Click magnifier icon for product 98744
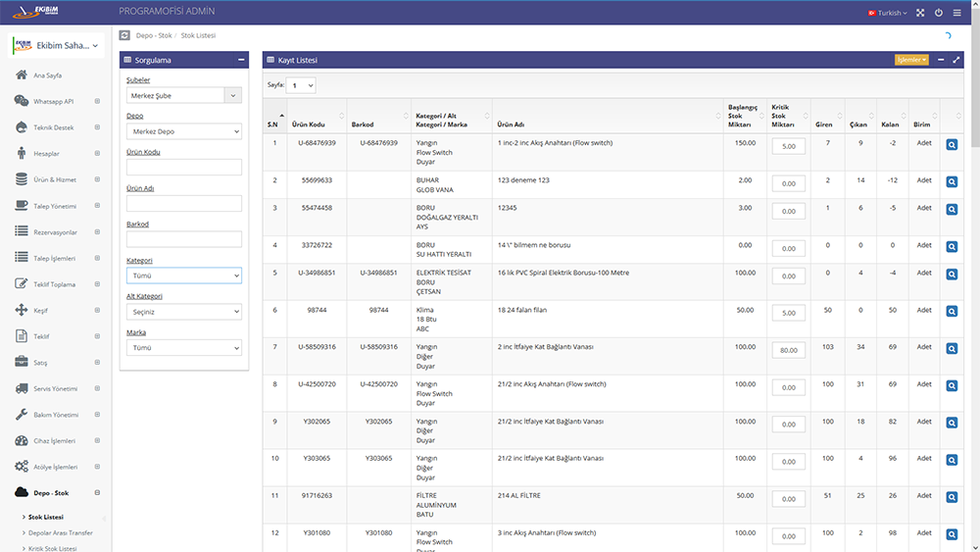980x552 pixels. [952, 313]
